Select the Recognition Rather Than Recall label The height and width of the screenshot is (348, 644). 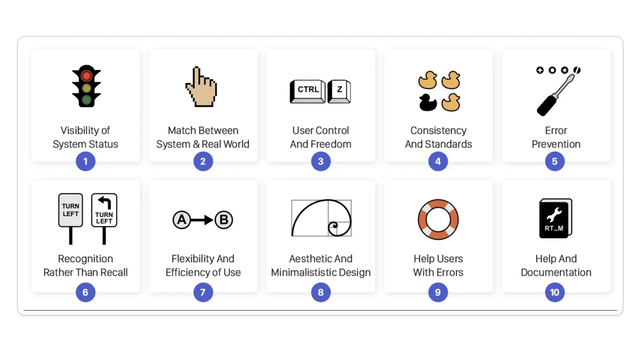point(85,266)
